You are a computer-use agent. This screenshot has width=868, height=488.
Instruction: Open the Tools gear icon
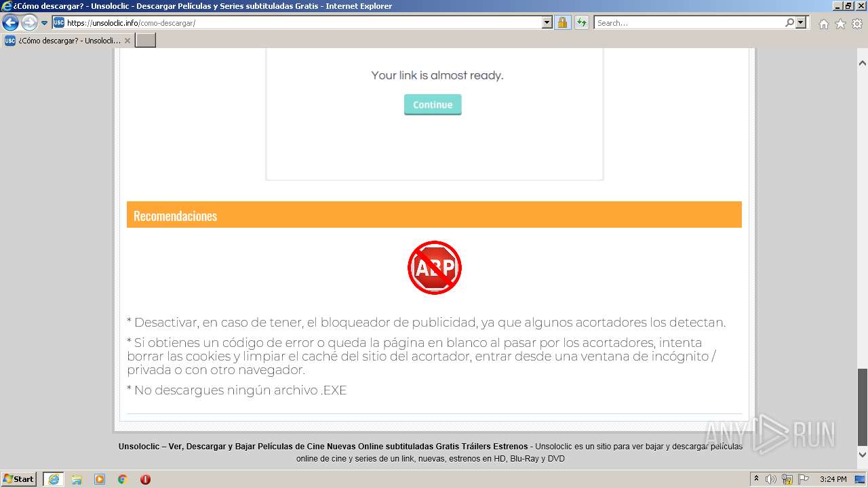[x=856, y=24]
